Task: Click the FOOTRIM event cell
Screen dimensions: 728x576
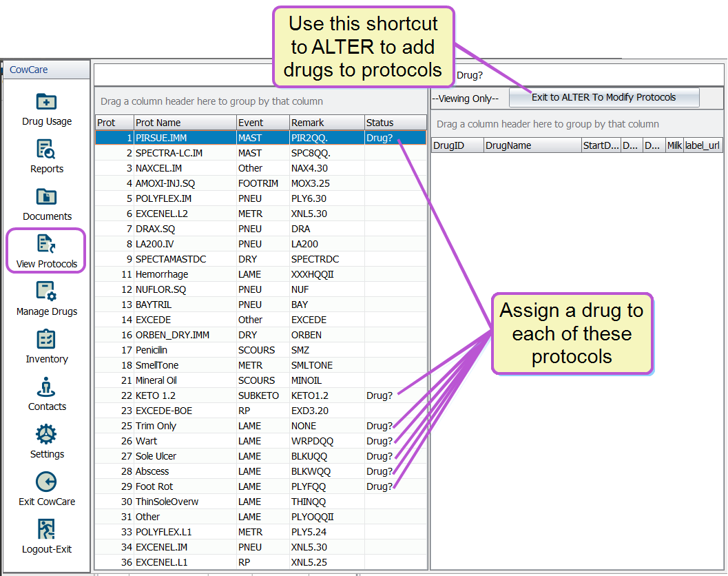Action: click(x=263, y=183)
